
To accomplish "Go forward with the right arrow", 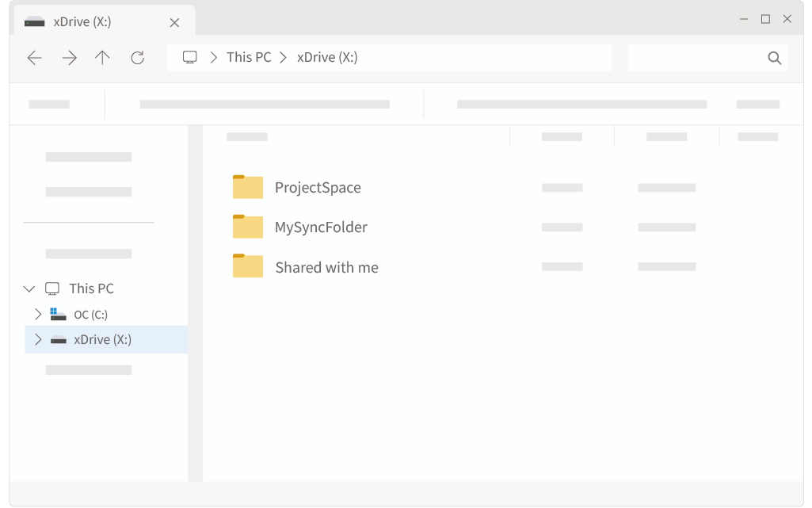I will pyautogui.click(x=70, y=58).
